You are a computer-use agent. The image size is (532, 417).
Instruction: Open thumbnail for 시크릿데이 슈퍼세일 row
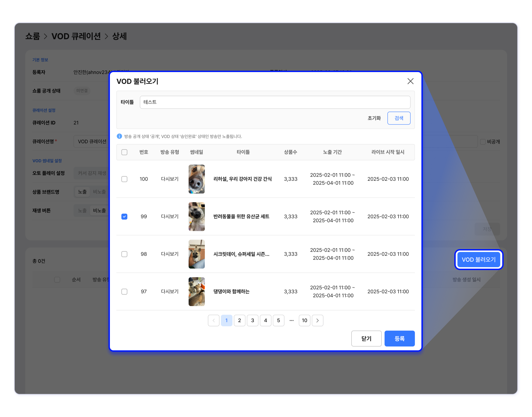196,254
